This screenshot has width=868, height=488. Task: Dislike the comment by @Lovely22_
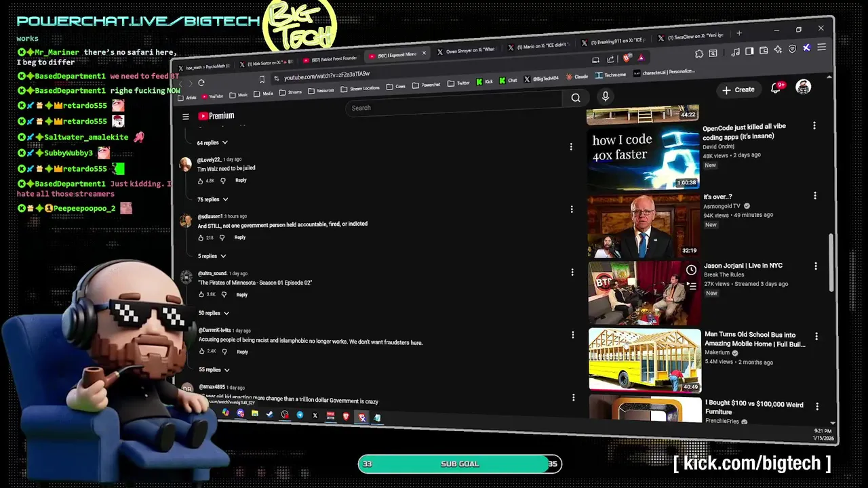point(223,181)
